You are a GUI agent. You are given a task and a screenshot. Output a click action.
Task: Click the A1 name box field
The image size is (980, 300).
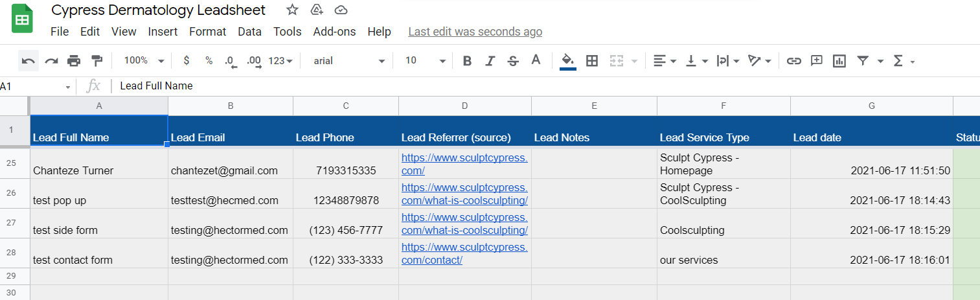(36, 86)
